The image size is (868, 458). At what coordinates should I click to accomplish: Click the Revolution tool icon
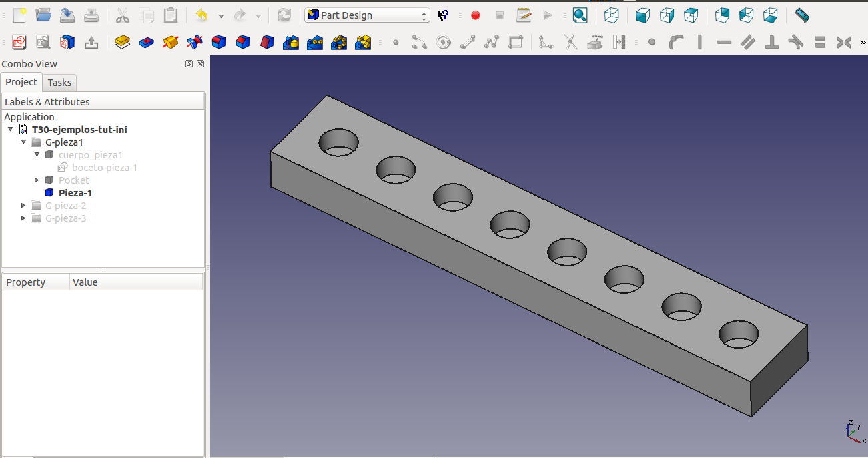[x=171, y=43]
